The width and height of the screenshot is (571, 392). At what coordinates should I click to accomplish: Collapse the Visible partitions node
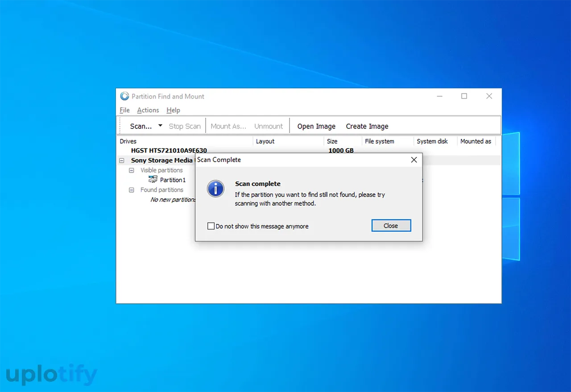click(132, 170)
